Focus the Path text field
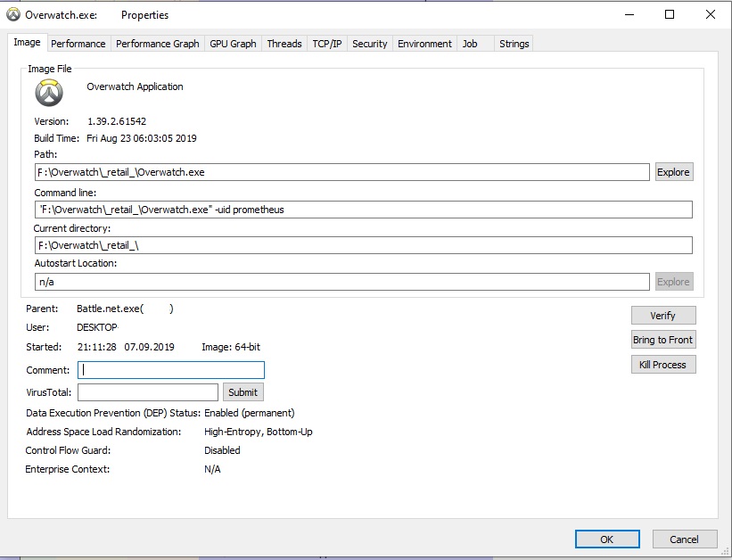The width and height of the screenshot is (732, 560). (341, 172)
